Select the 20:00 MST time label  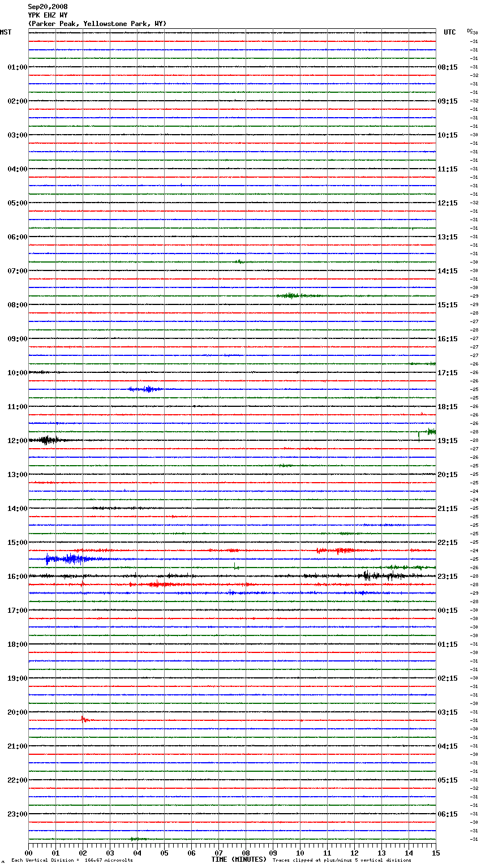point(17,712)
